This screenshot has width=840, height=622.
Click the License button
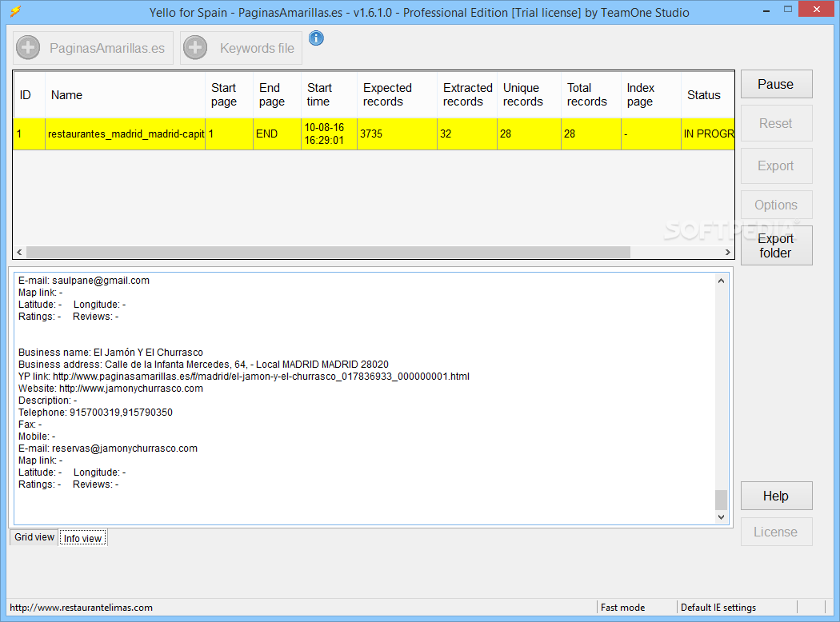(776, 532)
